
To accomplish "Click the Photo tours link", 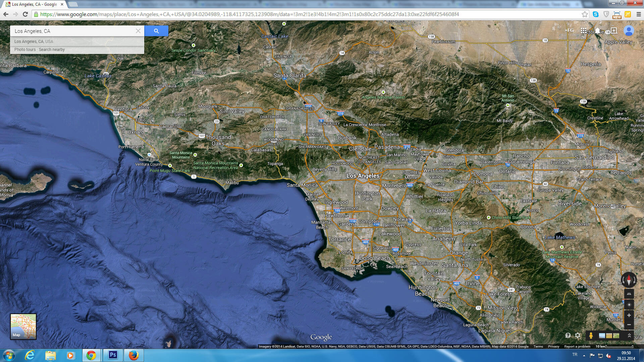I will (x=25, y=49).
